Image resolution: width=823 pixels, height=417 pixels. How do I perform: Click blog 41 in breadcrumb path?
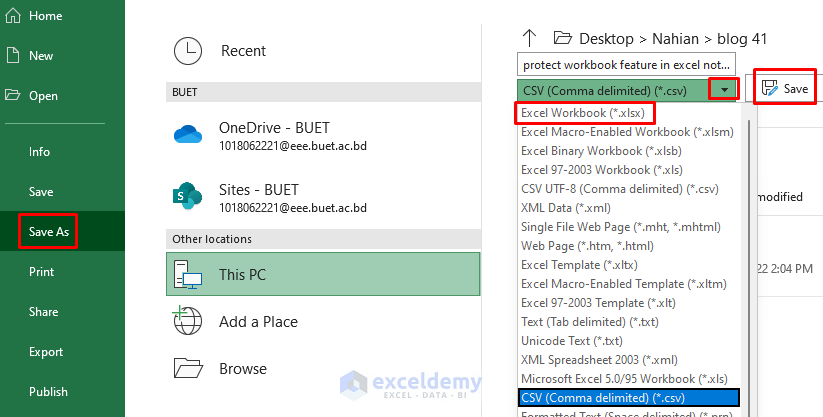(742, 39)
